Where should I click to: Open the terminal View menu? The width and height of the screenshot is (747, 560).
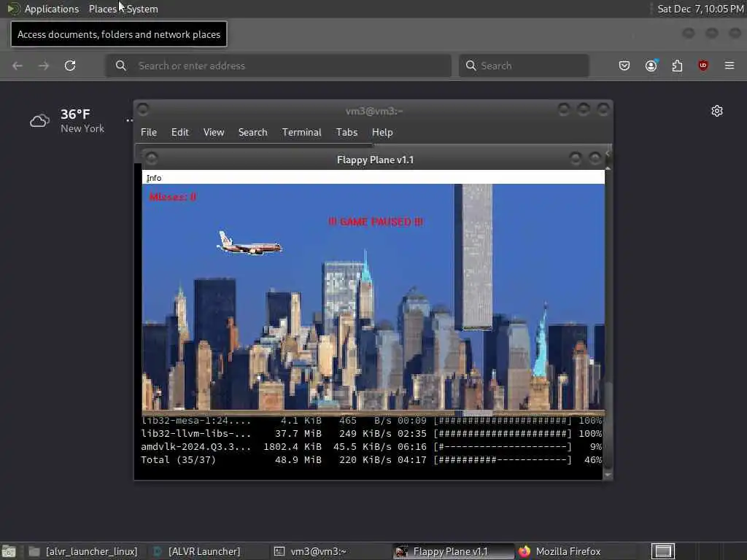[x=214, y=133]
